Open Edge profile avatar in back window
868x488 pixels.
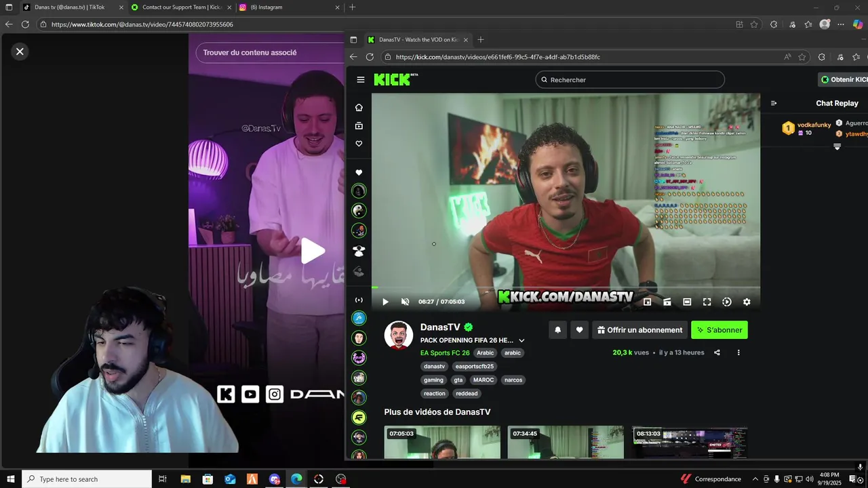pos(825,24)
